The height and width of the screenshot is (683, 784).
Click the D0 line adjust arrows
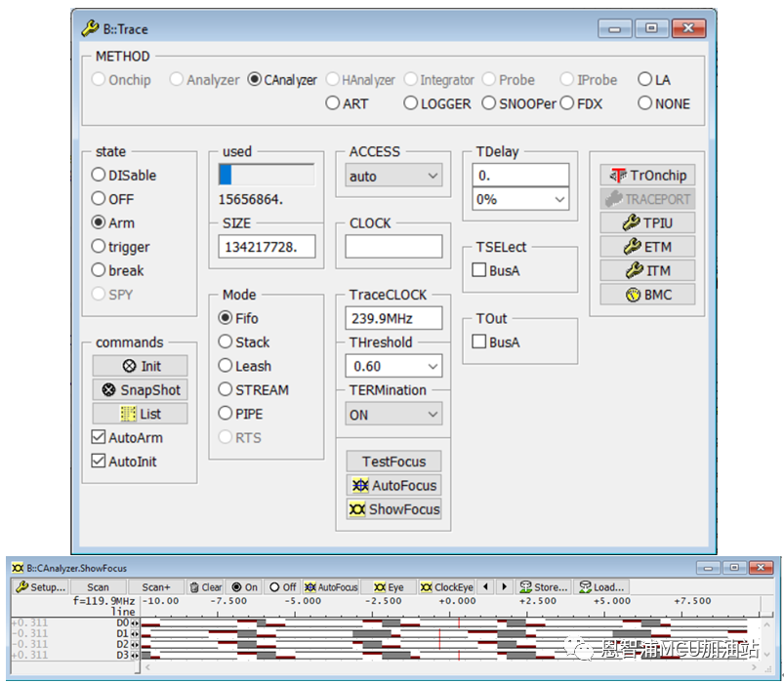135,623
